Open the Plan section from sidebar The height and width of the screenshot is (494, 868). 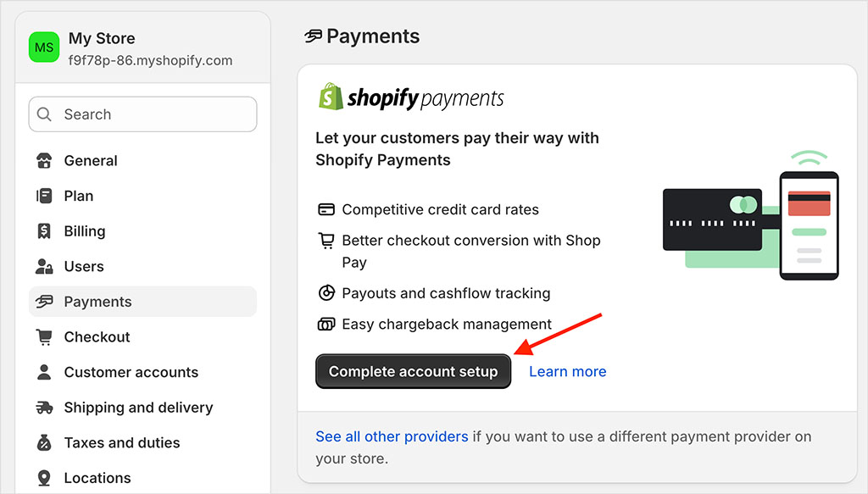[78, 196]
